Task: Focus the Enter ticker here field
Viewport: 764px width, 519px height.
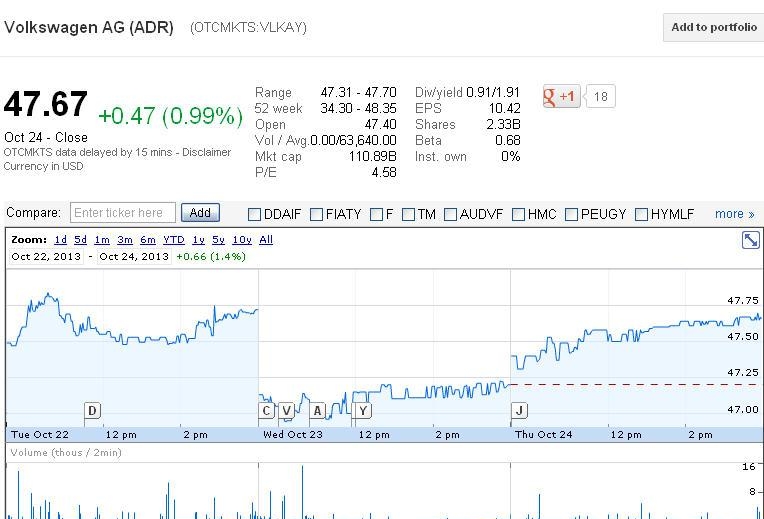Action: 123,213
